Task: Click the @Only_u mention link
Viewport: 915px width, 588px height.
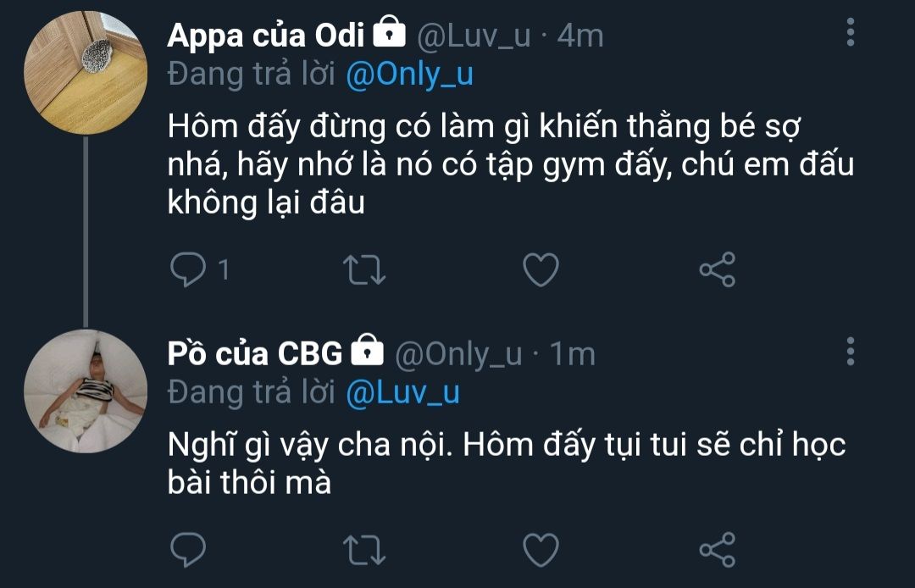Action: click(409, 75)
